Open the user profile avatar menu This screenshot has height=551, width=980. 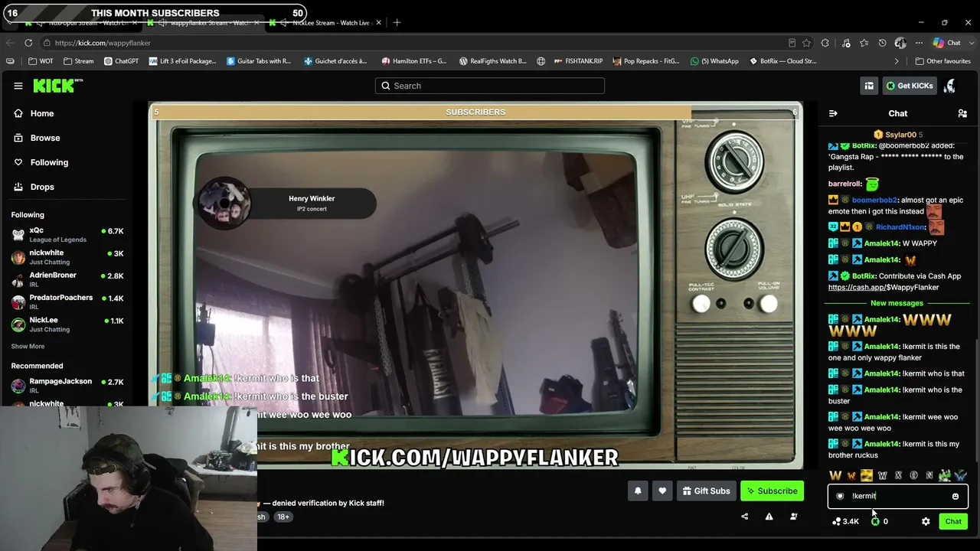(x=950, y=86)
